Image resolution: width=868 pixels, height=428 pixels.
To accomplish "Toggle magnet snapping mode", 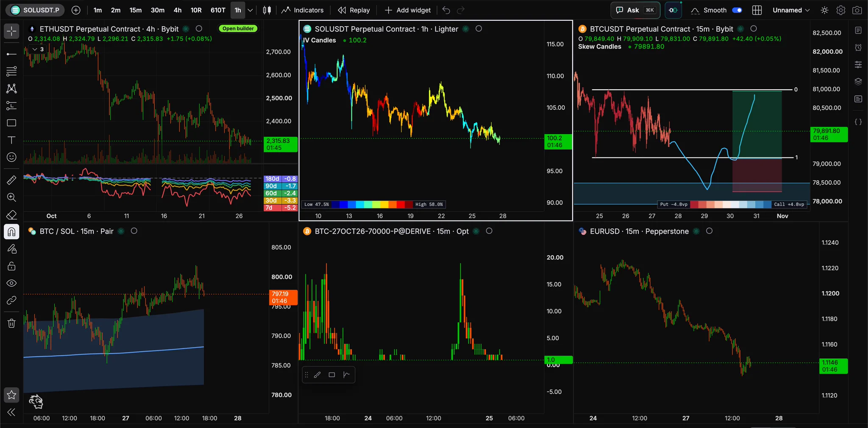I will point(11,232).
